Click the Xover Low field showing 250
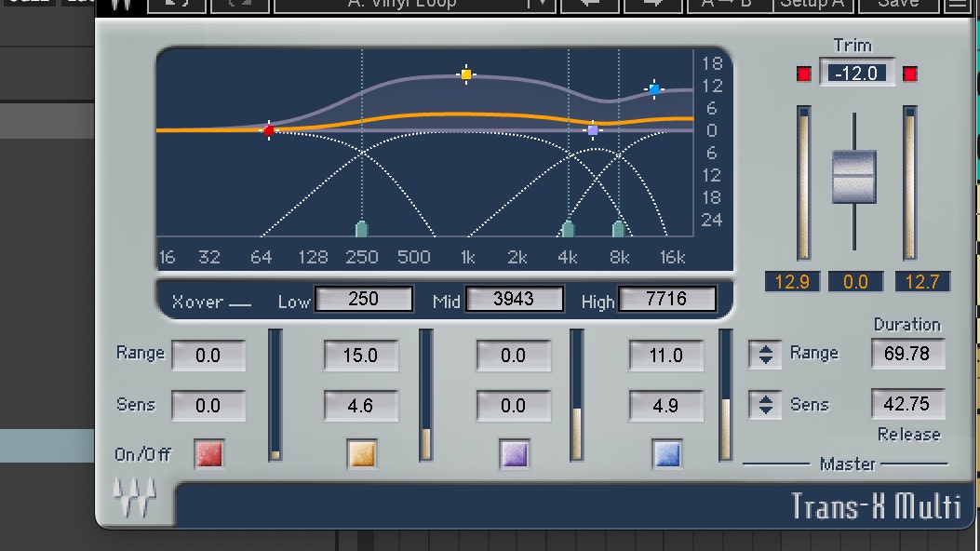980x551 pixels. (x=364, y=300)
